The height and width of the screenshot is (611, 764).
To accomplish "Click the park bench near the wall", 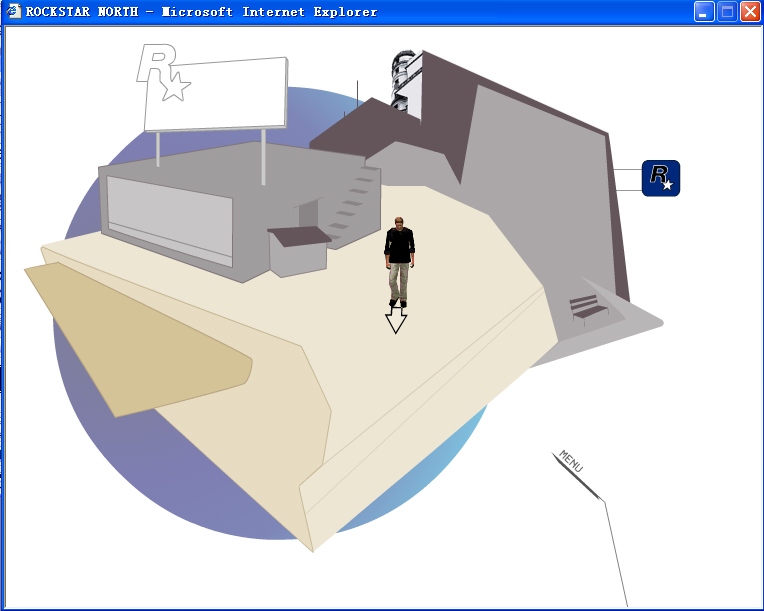I will (x=589, y=308).
